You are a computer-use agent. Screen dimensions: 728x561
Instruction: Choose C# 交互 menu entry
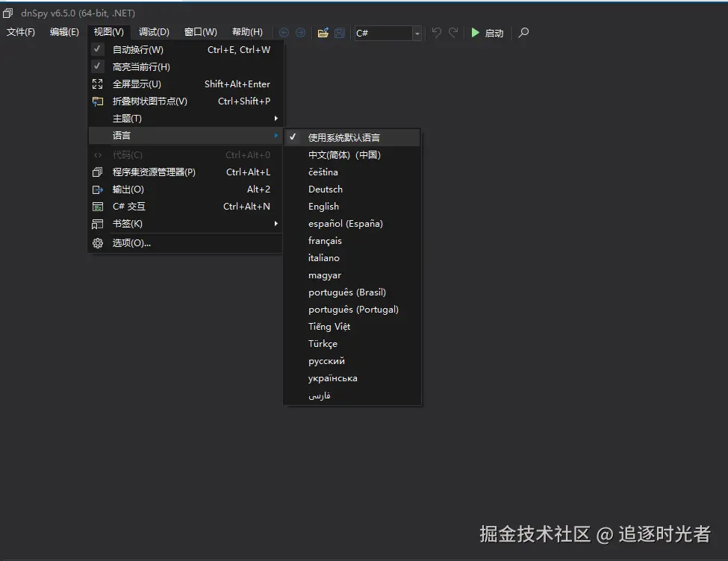pos(185,207)
